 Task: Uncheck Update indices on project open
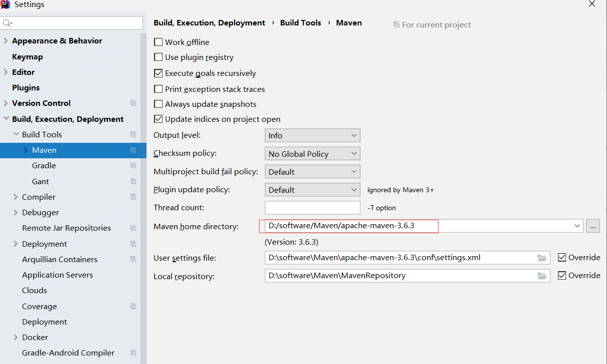click(x=158, y=119)
